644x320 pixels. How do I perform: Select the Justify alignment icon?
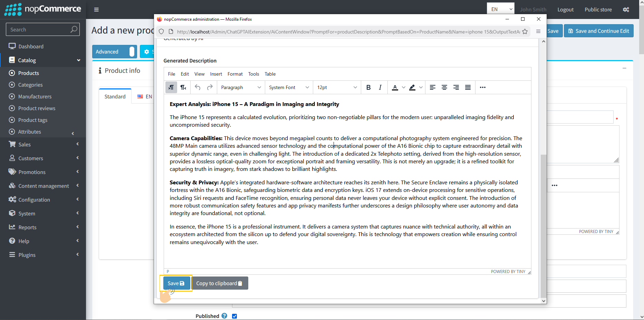pos(468,87)
